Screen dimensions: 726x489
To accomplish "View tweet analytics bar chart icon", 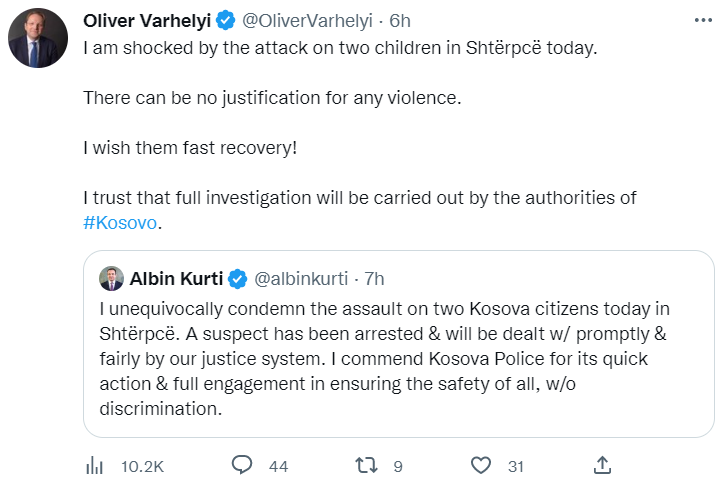I will pos(96,465).
